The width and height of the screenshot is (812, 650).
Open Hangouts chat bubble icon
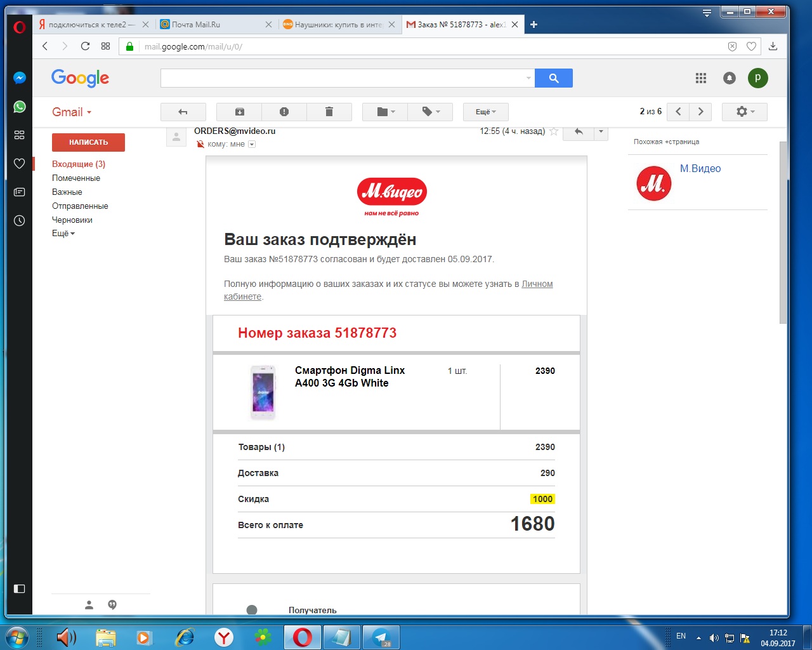tap(112, 604)
